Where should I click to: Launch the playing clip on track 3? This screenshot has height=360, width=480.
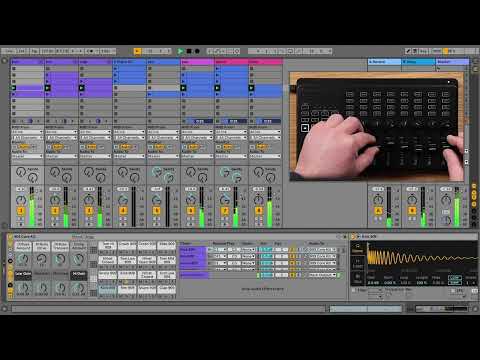coord(82,88)
